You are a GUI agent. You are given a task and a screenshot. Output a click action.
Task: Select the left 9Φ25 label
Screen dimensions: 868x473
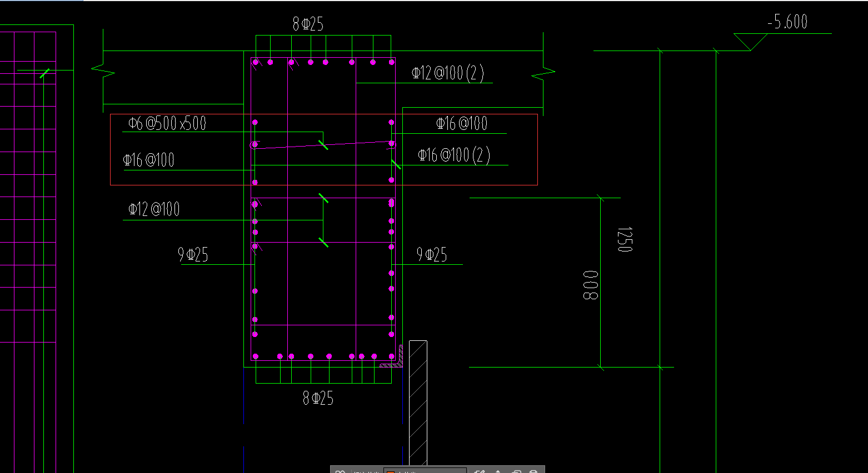coord(193,254)
